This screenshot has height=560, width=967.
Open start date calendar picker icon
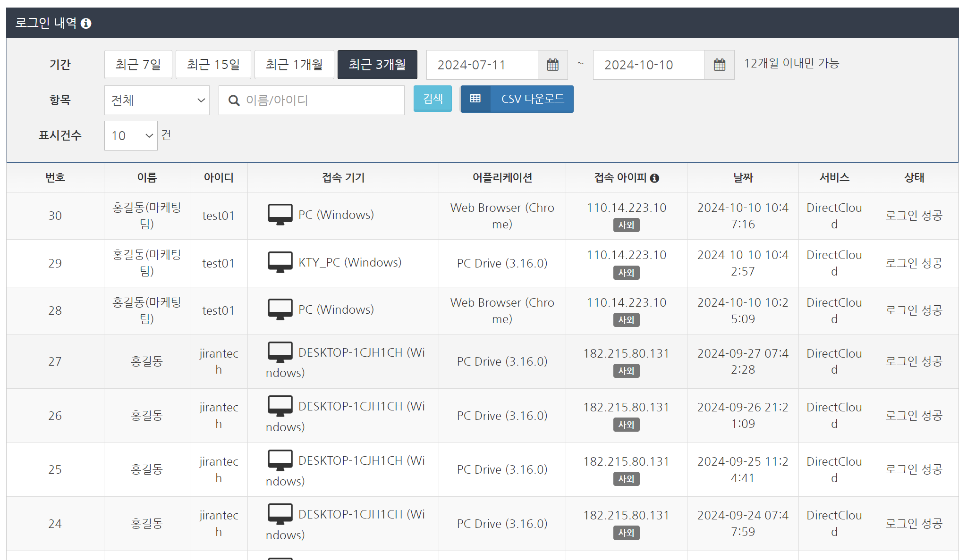pyautogui.click(x=552, y=65)
